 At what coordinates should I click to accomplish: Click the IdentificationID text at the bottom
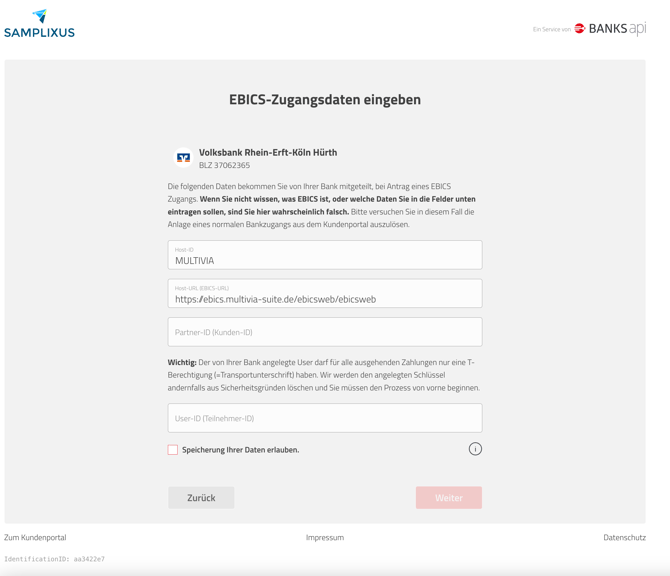(54, 559)
